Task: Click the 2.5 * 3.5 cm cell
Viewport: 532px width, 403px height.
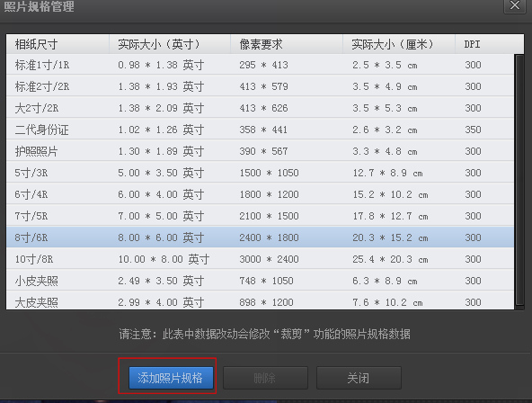Action: [x=385, y=65]
